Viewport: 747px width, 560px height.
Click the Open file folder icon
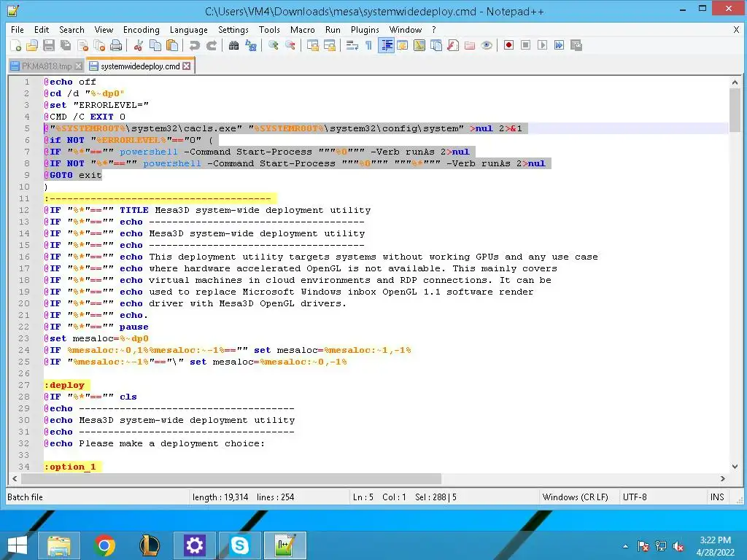pyautogui.click(x=32, y=45)
